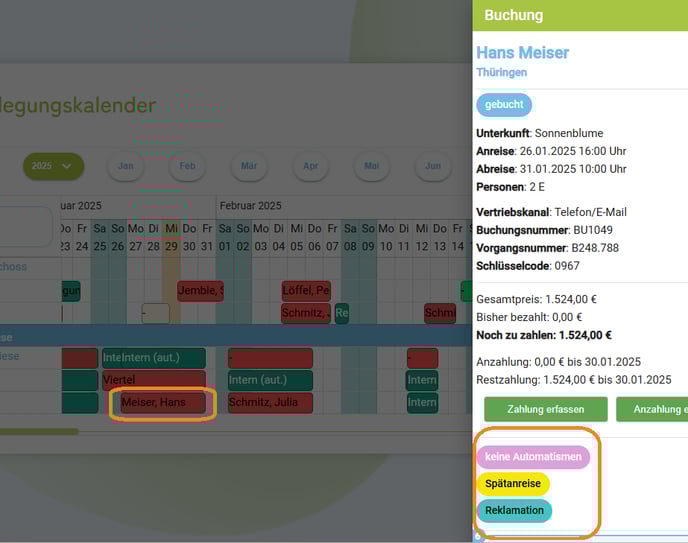Select the Feb month tab

coord(187,166)
